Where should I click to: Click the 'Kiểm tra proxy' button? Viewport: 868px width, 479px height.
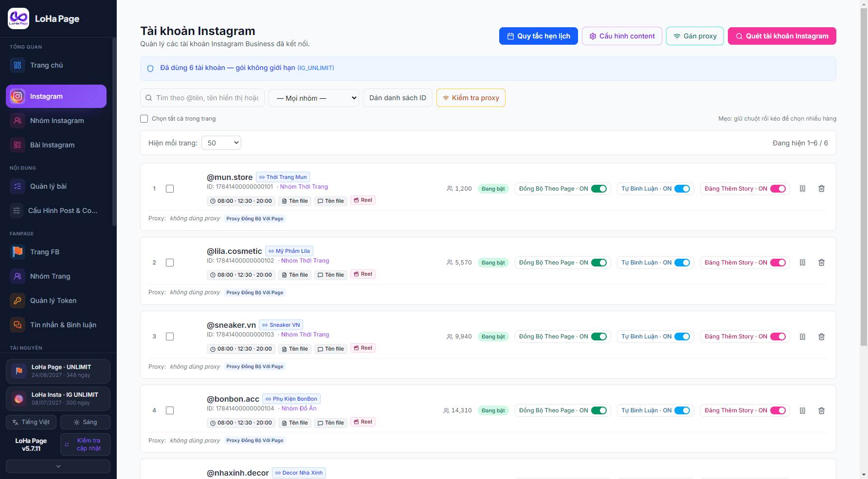[471, 98]
